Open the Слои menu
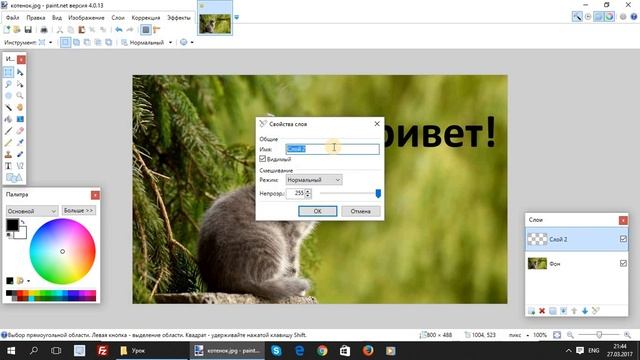640x360 pixels. [118, 18]
